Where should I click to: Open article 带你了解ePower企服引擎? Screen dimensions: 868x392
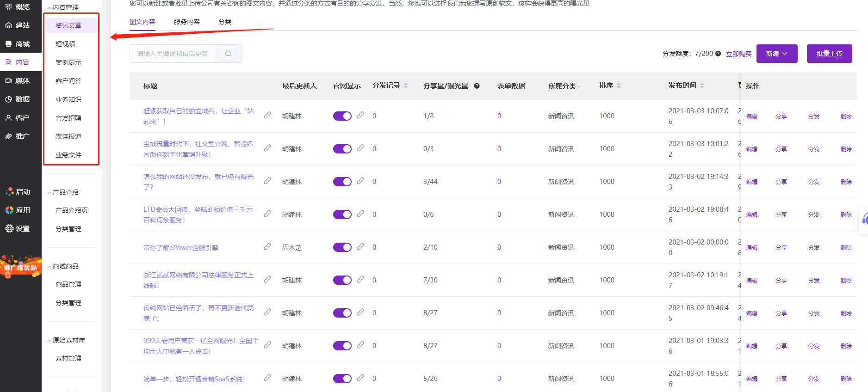coord(181,248)
